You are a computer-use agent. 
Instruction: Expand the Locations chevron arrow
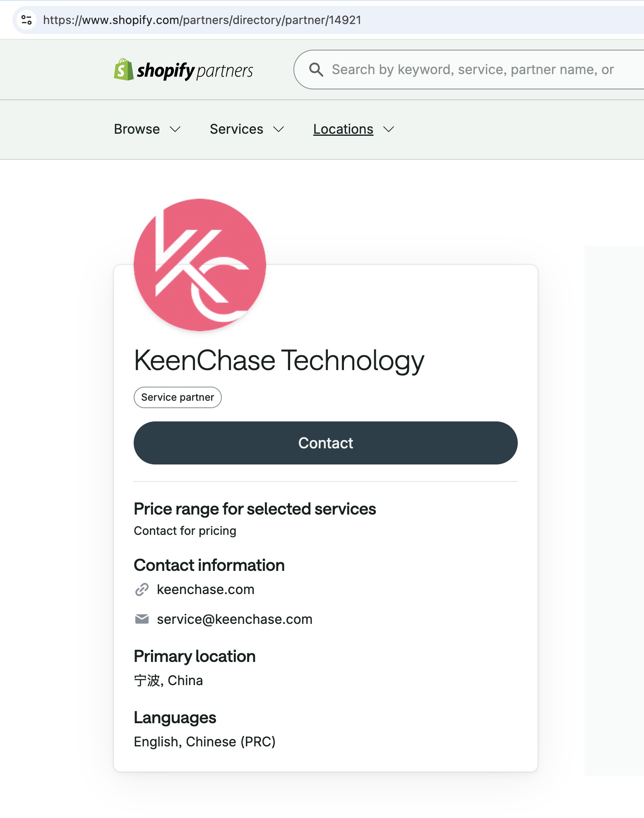click(389, 130)
